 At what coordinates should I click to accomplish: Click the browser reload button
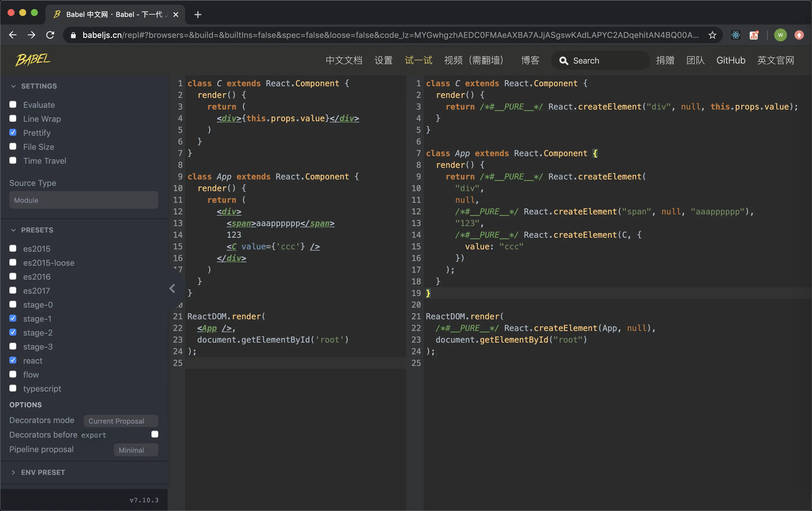pos(50,35)
